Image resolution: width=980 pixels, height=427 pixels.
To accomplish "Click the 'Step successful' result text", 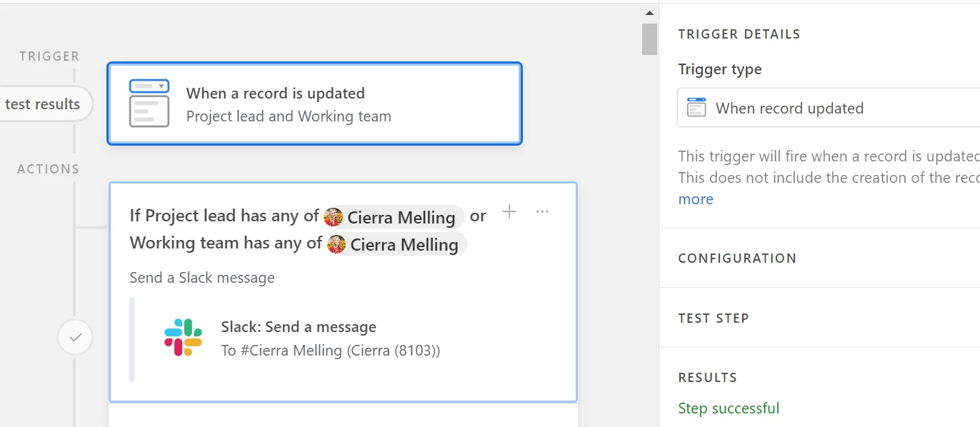I will [x=729, y=408].
